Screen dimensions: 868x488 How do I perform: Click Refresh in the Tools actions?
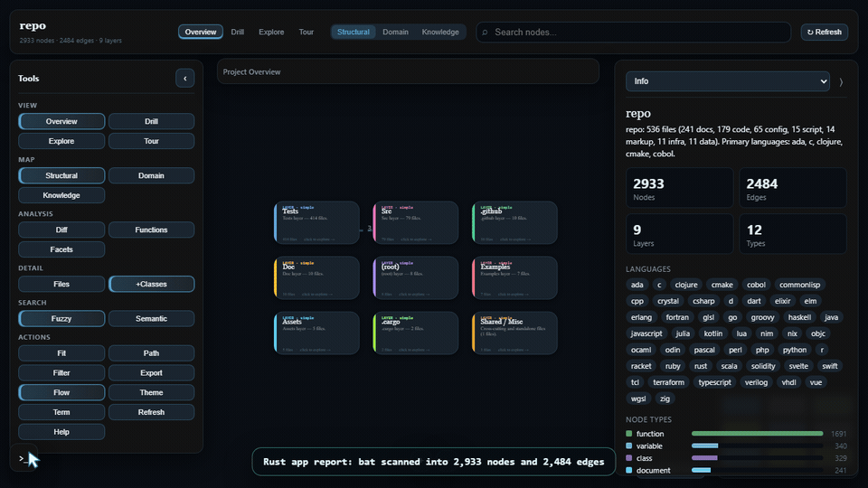(151, 412)
